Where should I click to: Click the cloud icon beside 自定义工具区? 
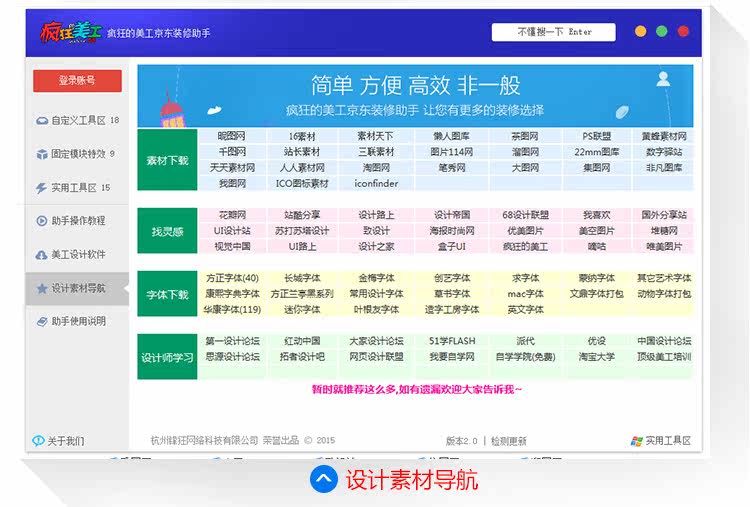42,121
